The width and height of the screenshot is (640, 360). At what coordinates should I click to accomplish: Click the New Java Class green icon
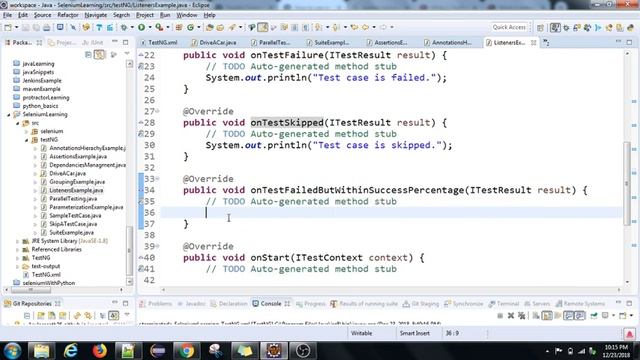coord(191,27)
